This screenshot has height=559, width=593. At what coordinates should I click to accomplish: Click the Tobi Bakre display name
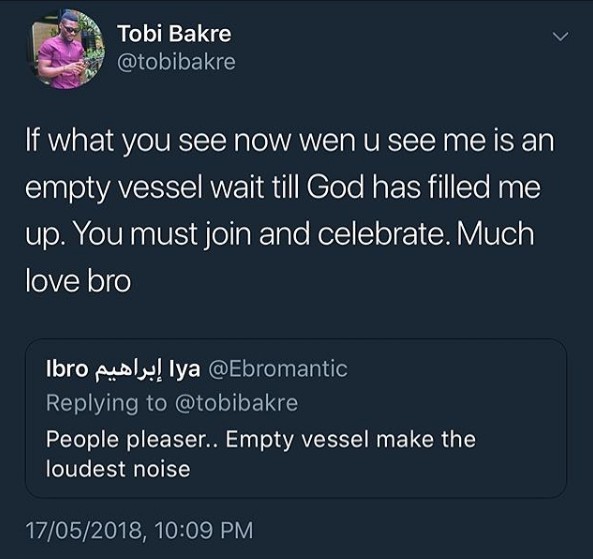[x=174, y=34]
